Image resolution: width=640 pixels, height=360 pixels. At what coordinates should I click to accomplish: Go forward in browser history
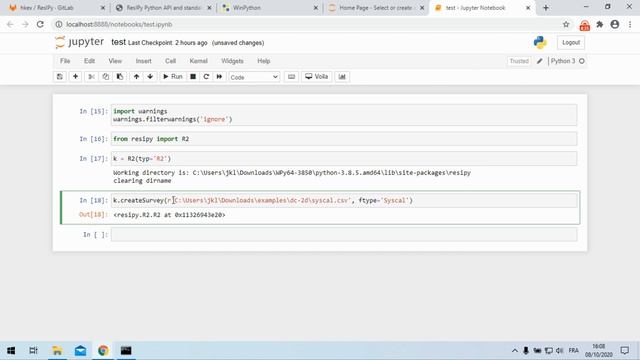[25, 24]
